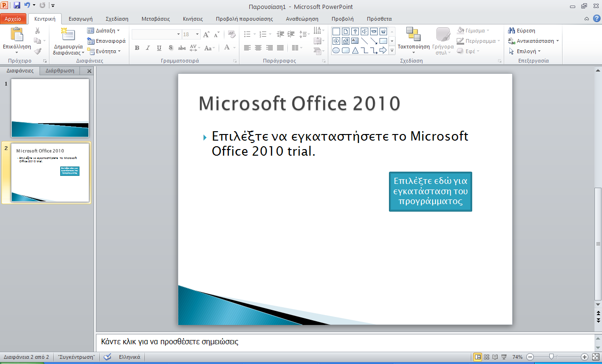Align paragraph text left
Viewport: 602px width, 364px height.
tap(247, 47)
